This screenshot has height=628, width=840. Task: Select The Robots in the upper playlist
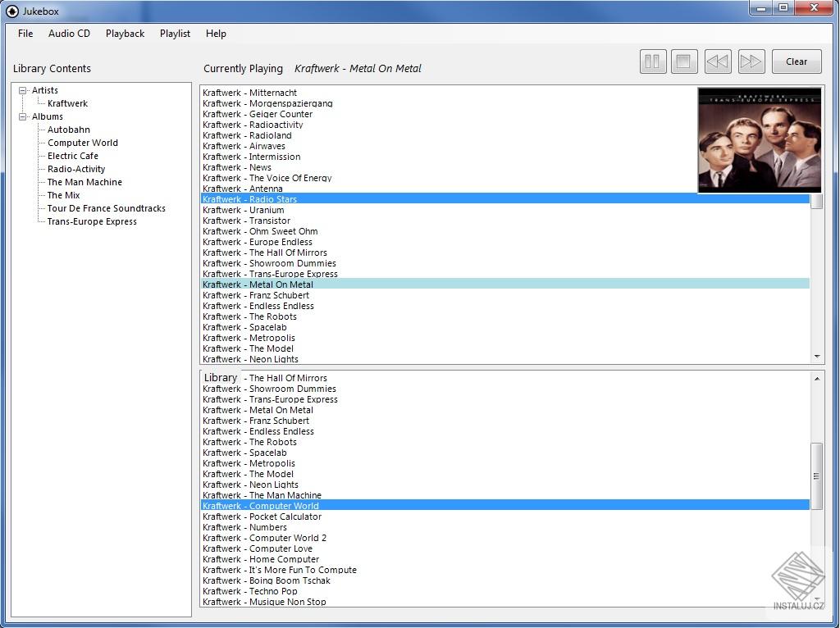point(249,316)
